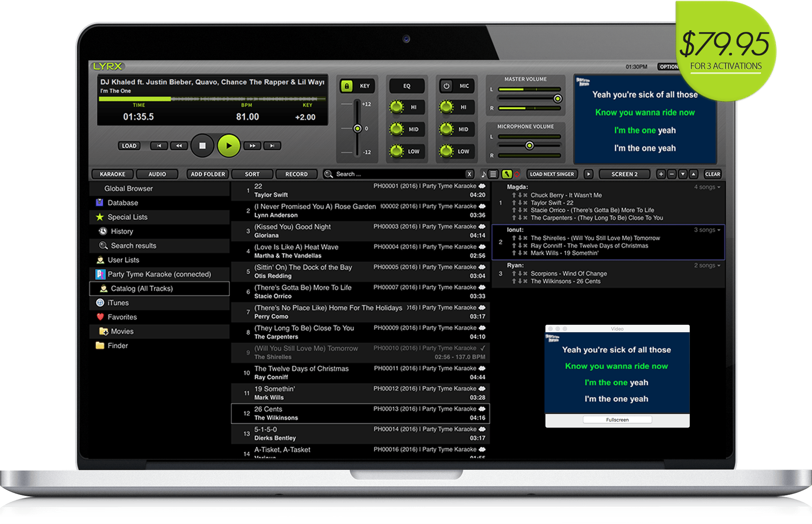Viewport: 812px width, 524px height.
Task: Expand Ionut's 3 songs dropdown
Action: coord(707,230)
